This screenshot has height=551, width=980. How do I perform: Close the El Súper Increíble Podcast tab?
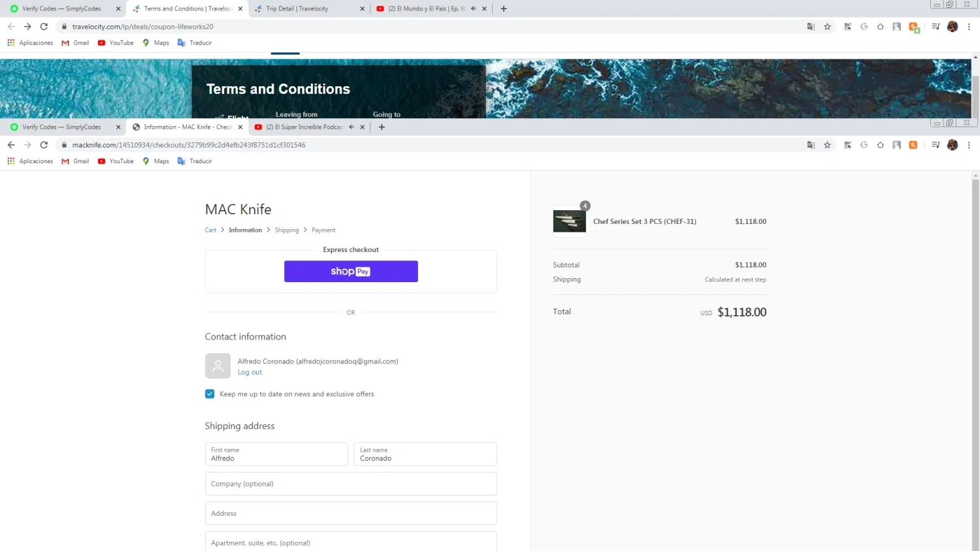[x=363, y=127]
